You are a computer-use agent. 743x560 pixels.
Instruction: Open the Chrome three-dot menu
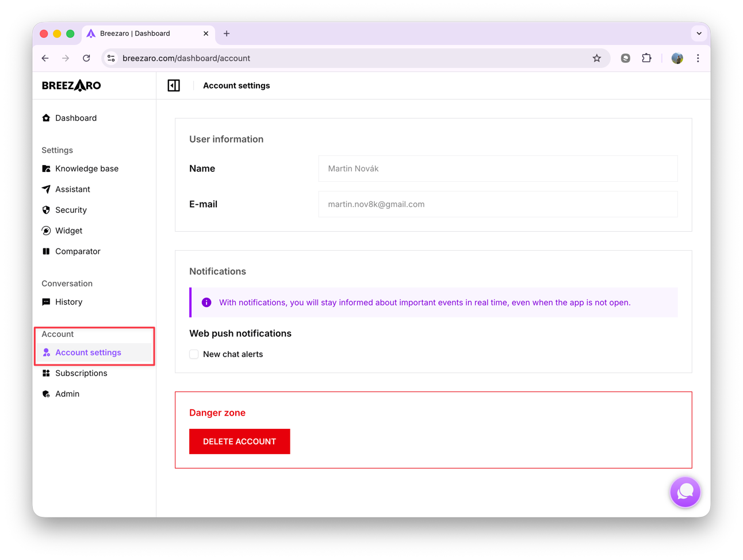pyautogui.click(x=698, y=58)
